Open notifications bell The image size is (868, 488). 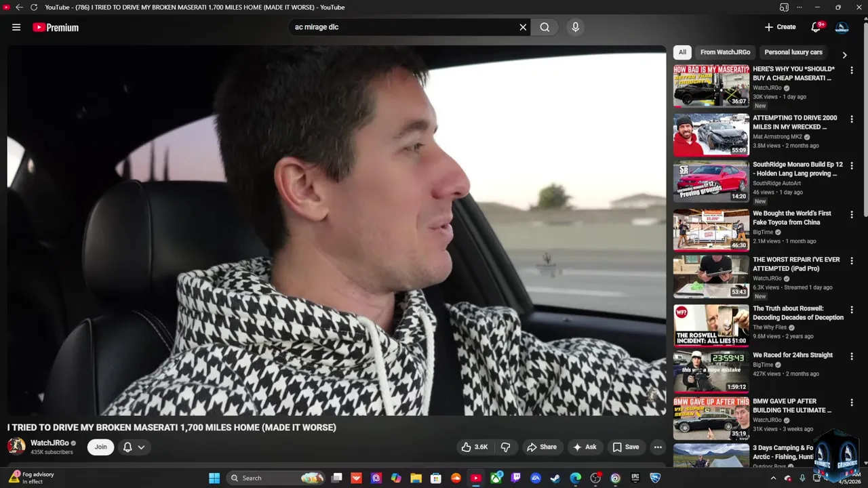pos(816,27)
